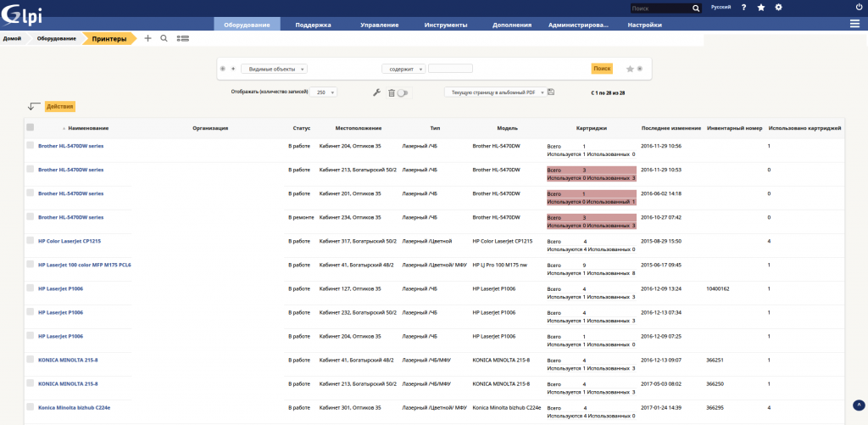Go to Домой breadcrumb

point(12,39)
